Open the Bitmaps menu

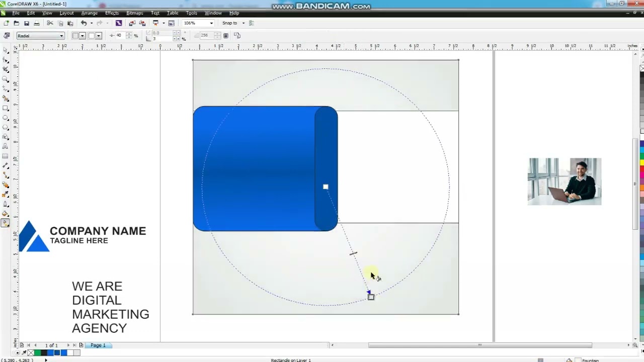point(134,13)
